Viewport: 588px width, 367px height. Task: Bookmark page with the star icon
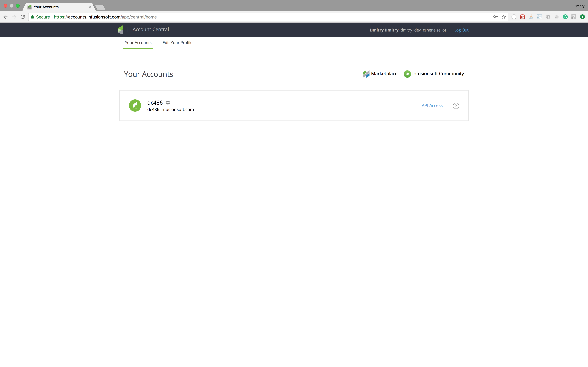504,17
